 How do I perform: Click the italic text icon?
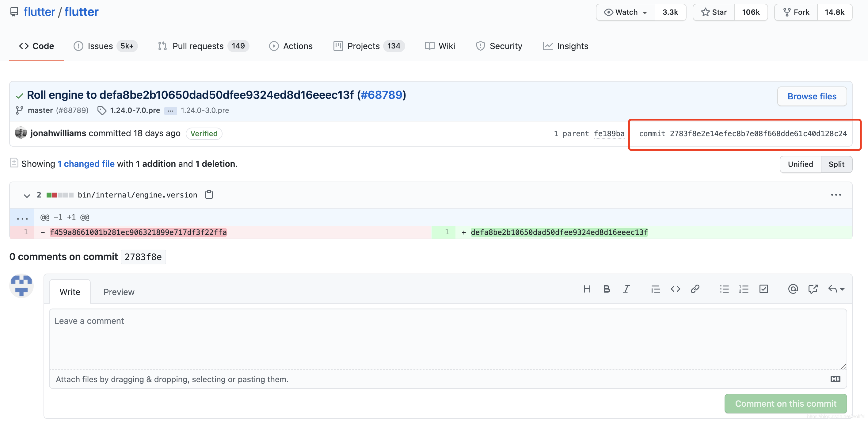coord(626,289)
